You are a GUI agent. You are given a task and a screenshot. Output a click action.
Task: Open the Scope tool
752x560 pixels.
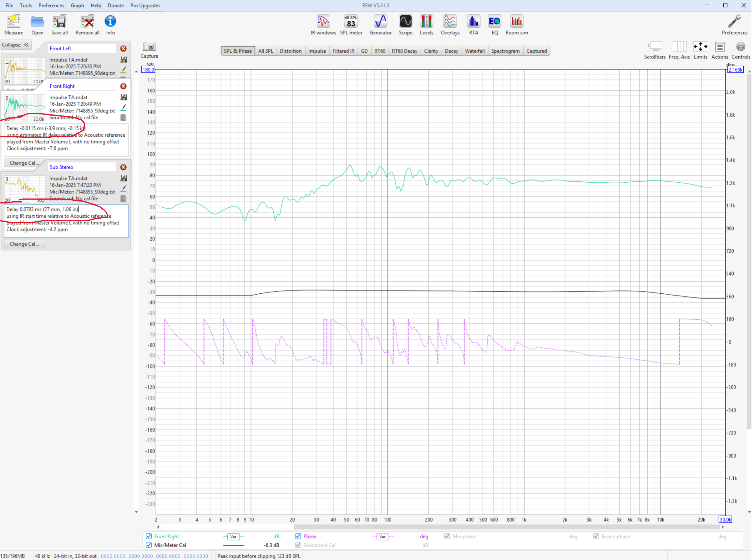[405, 25]
